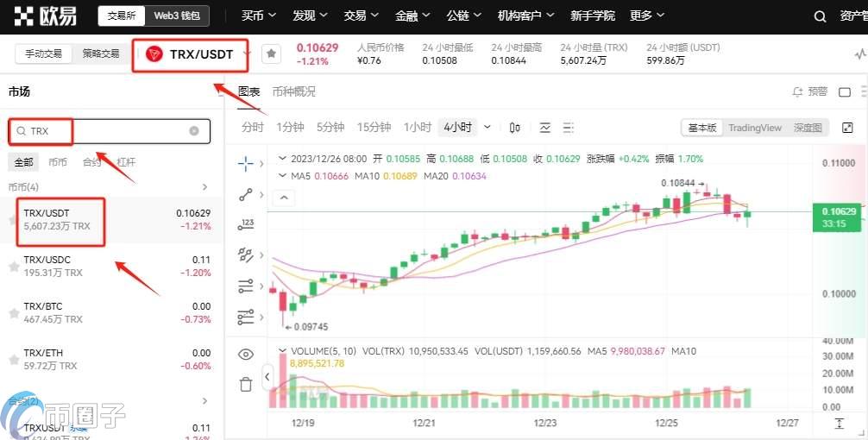This screenshot has width=868, height=440.
Task: Star TRX/USDT as a favorite in the header
Action: (271, 53)
